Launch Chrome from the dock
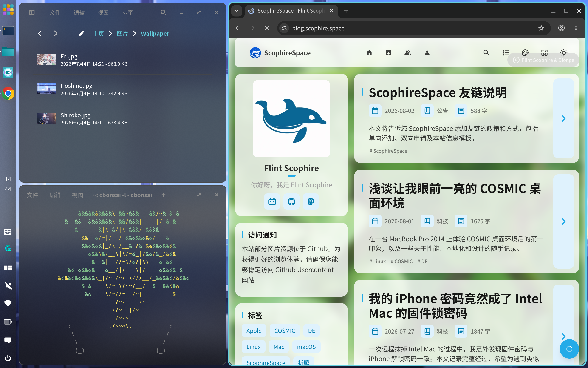This screenshot has height=368, width=588. pos(8,93)
